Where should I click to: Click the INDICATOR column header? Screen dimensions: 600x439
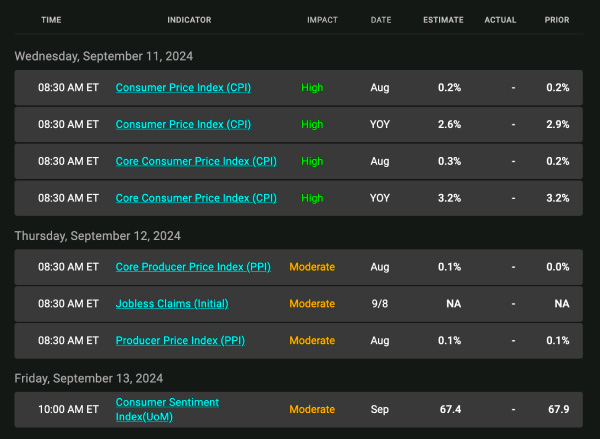click(x=188, y=20)
